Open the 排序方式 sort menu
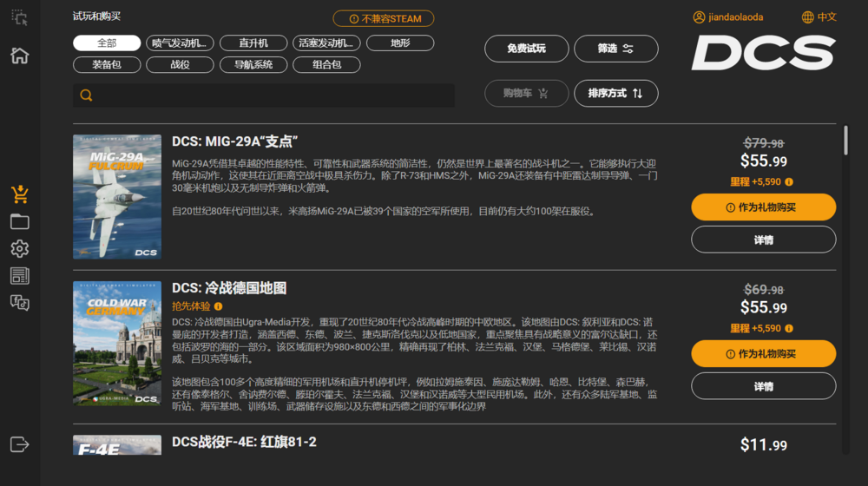 pos(616,94)
